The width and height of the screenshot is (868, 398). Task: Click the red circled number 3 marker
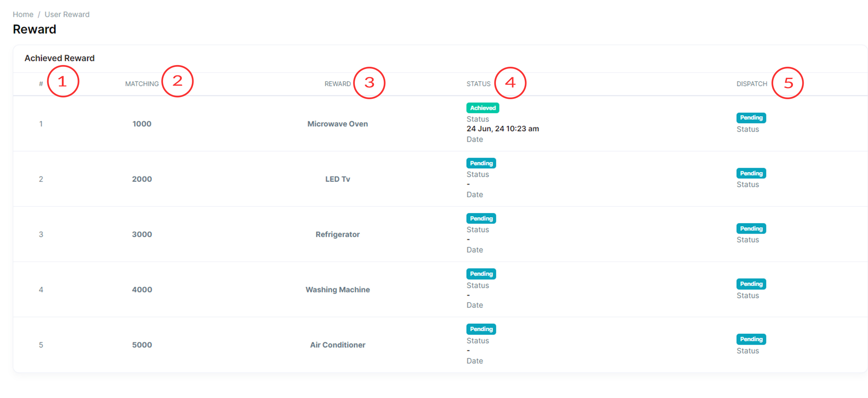point(369,83)
